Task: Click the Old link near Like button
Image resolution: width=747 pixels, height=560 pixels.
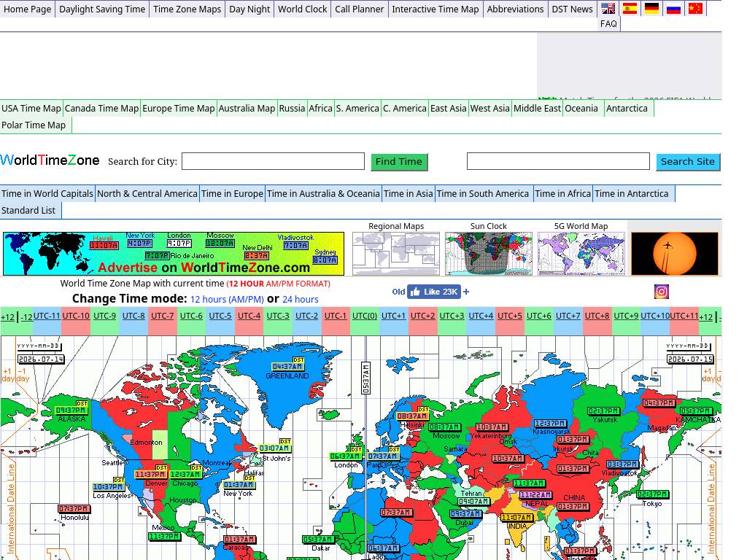Action: pos(398,292)
